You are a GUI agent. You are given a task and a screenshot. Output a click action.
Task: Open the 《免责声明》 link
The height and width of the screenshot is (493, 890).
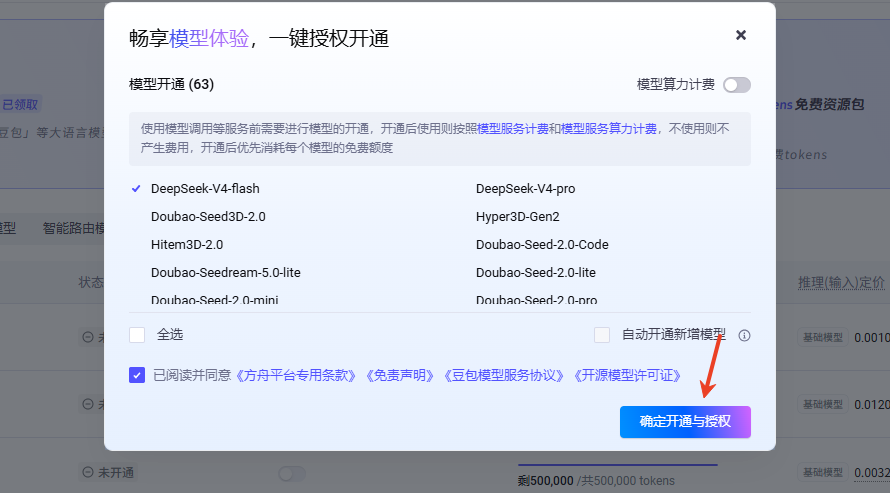click(x=400, y=376)
